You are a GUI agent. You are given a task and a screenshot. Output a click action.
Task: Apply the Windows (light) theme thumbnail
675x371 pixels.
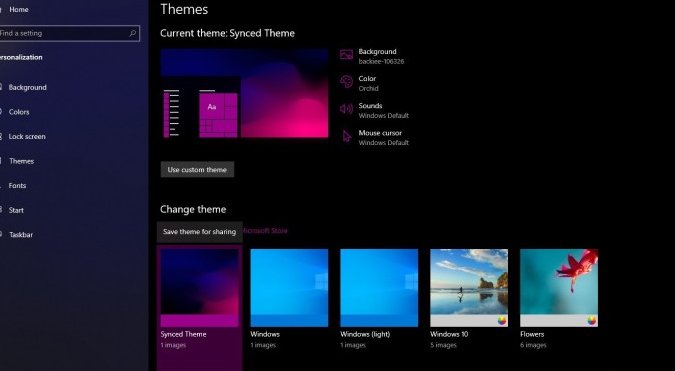click(x=379, y=288)
